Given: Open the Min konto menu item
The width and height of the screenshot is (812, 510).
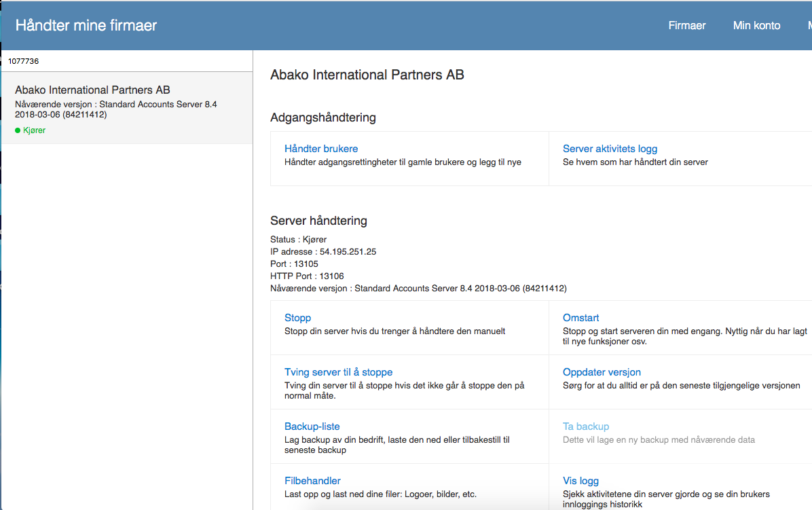Looking at the screenshot, I should (x=756, y=25).
